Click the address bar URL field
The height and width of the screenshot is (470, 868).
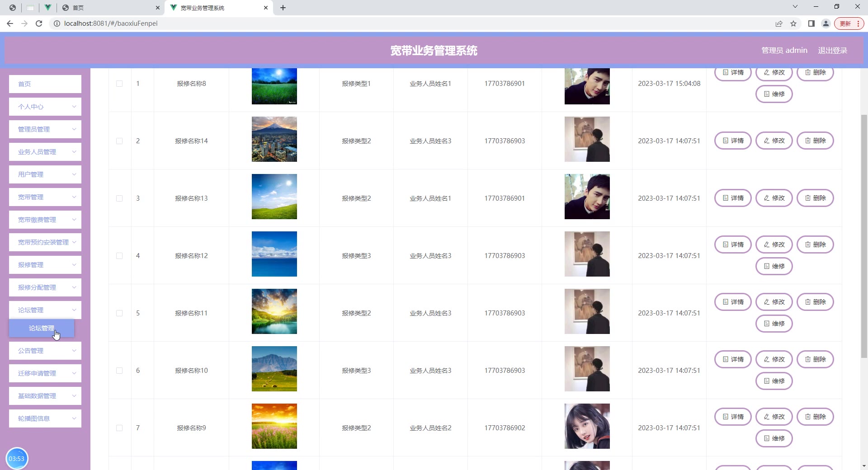(407, 23)
